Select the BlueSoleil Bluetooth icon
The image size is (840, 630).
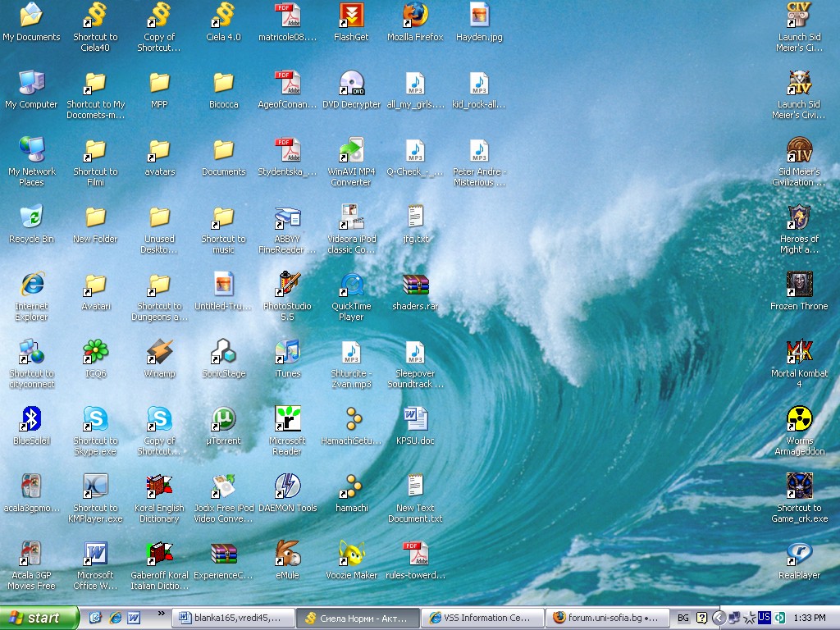31,419
